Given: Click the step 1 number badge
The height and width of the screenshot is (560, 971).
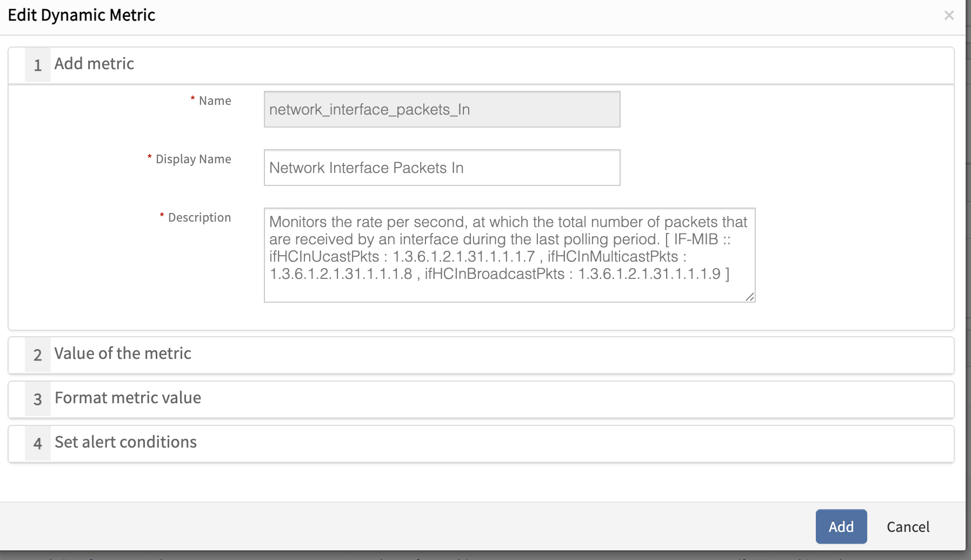Looking at the screenshot, I should pos(38,65).
